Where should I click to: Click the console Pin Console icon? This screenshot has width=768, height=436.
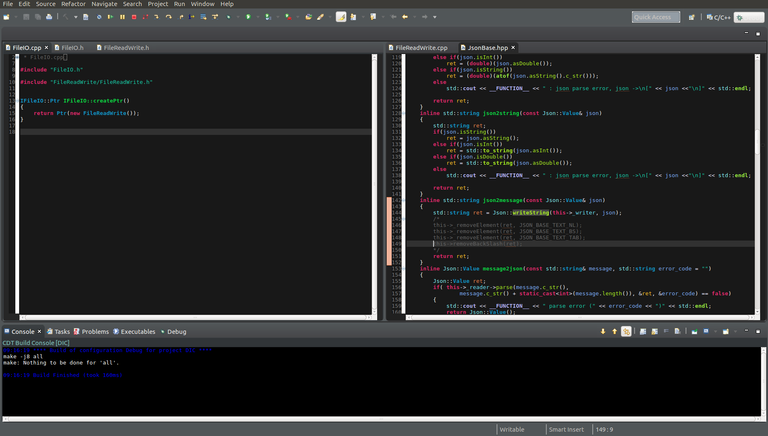click(694, 332)
